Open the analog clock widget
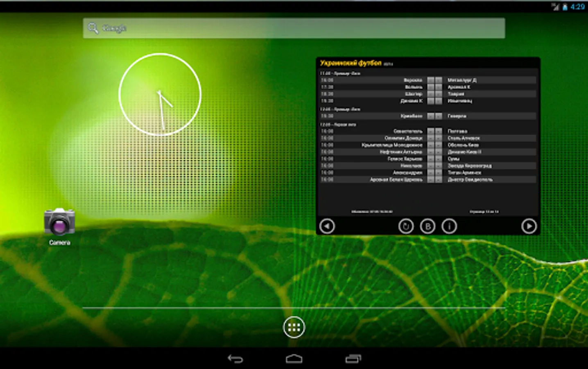This screenshot has width=588, height=369. point(160,94)
